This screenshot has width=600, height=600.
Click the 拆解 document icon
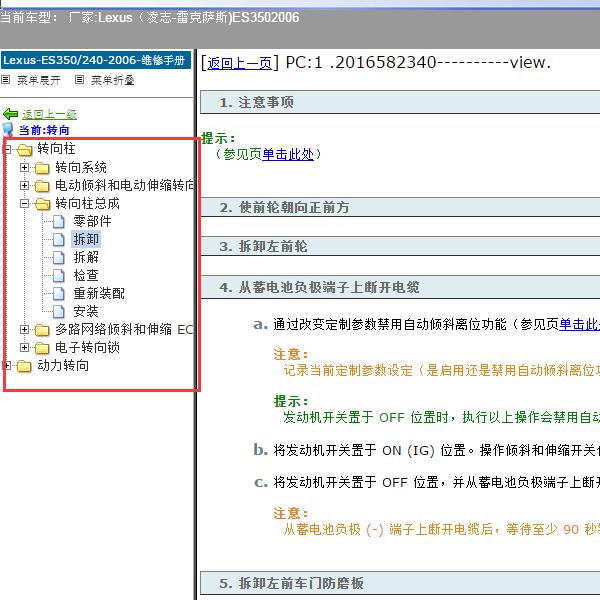pos(59,258)
